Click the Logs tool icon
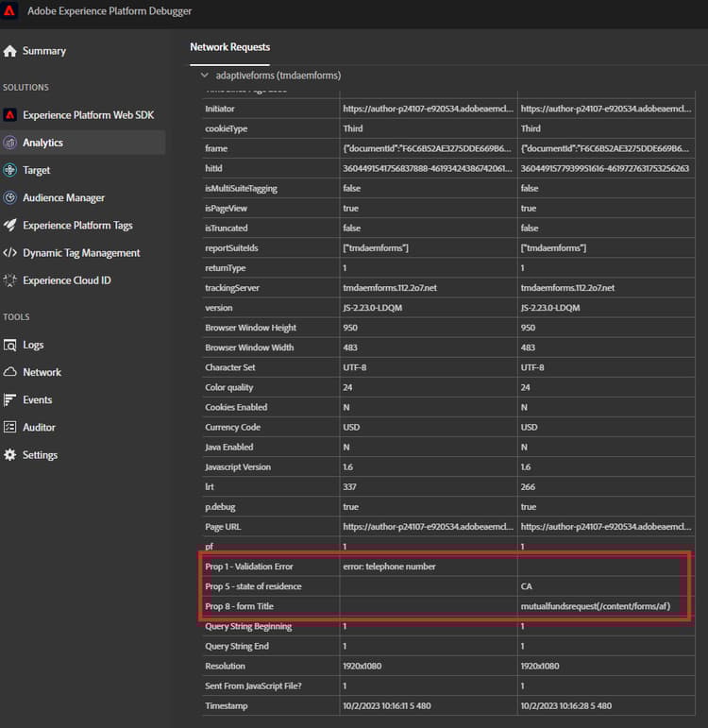 pos(10,345)
